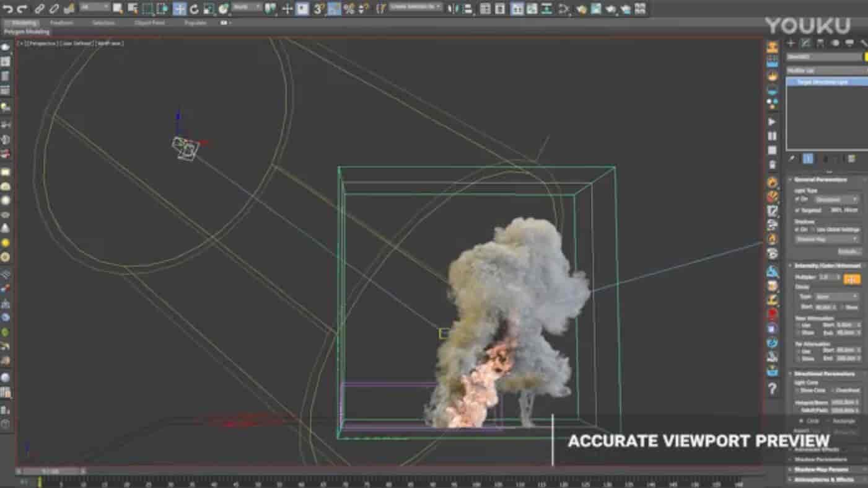Switch to the Object Paint ribbon tab

(149, 23)
